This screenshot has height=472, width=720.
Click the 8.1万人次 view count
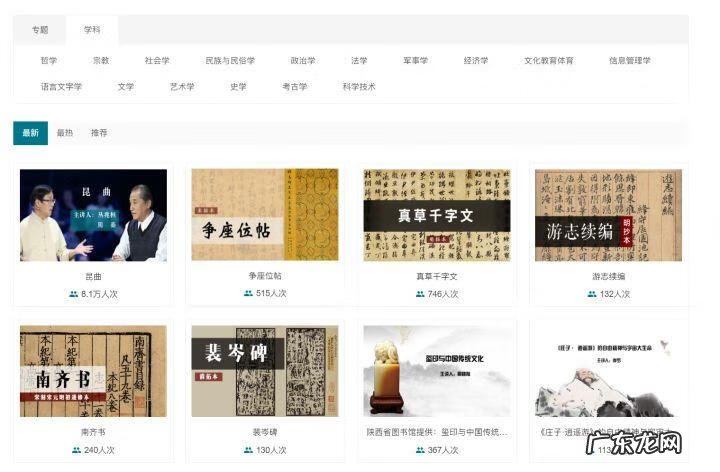tap(100, 294)
